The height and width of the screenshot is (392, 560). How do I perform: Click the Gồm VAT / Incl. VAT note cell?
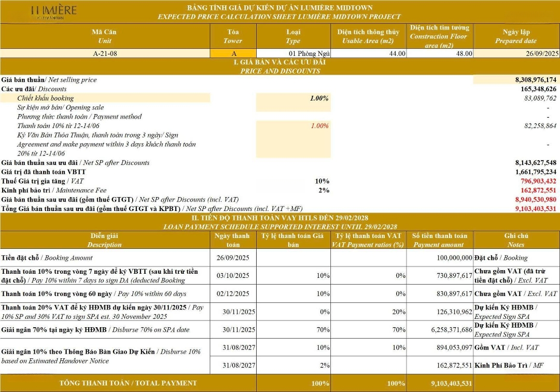tap(515, 347)
